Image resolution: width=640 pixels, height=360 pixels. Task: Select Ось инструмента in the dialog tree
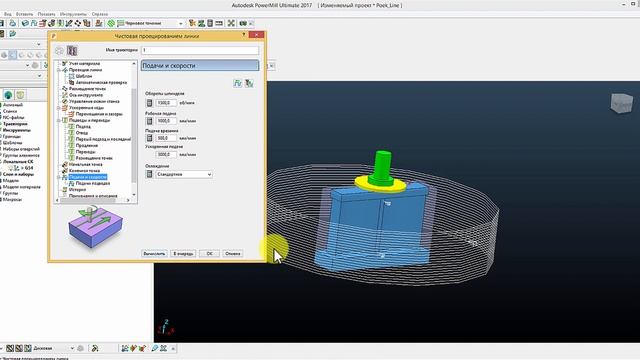[x=86, y=95]
